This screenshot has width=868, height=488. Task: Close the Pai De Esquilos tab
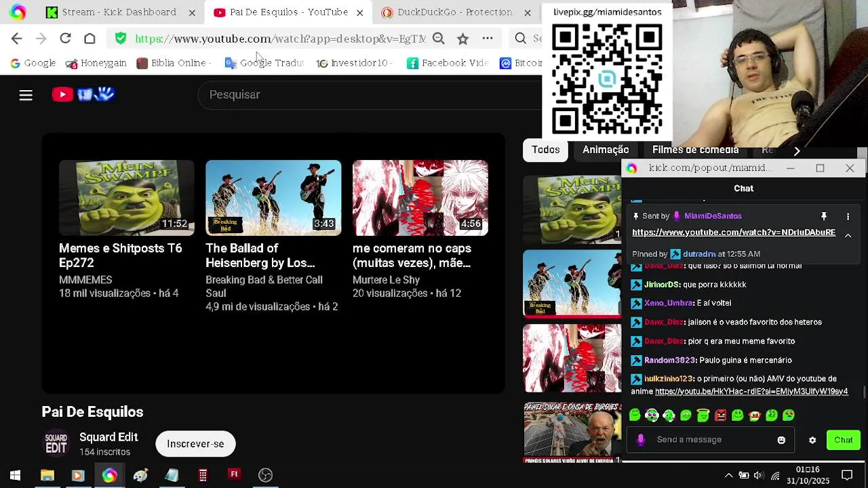tap(359, 12)
